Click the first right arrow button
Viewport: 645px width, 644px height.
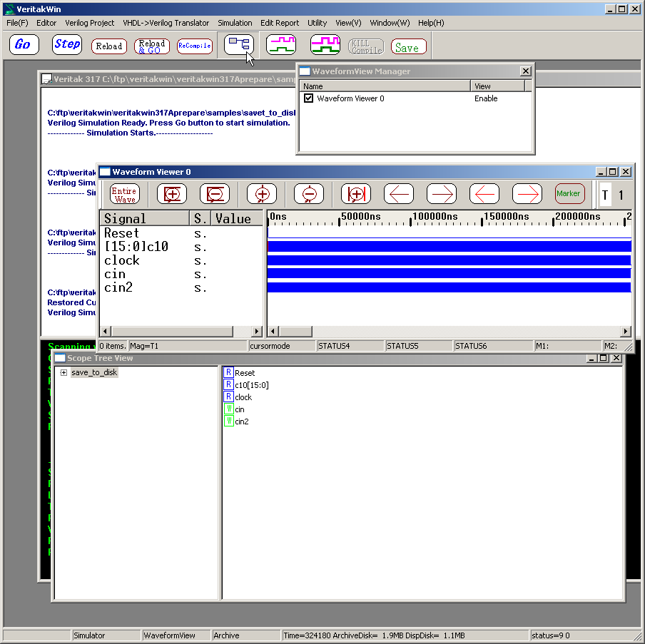pos(442,194)
